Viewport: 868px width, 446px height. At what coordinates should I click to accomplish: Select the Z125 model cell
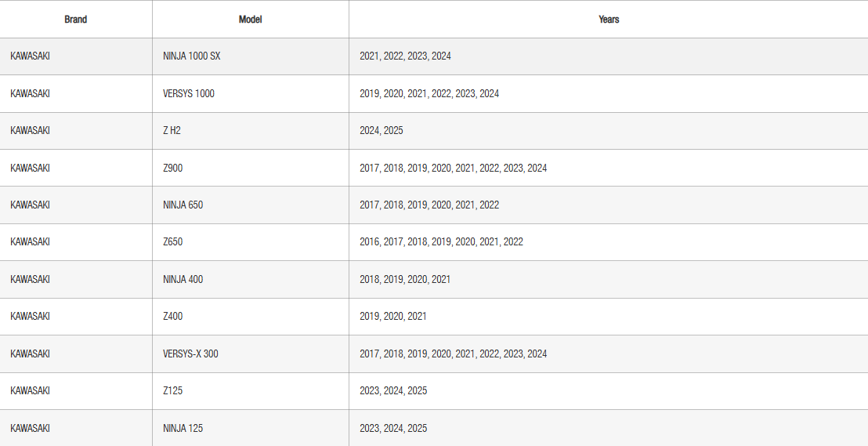point(173,390)
